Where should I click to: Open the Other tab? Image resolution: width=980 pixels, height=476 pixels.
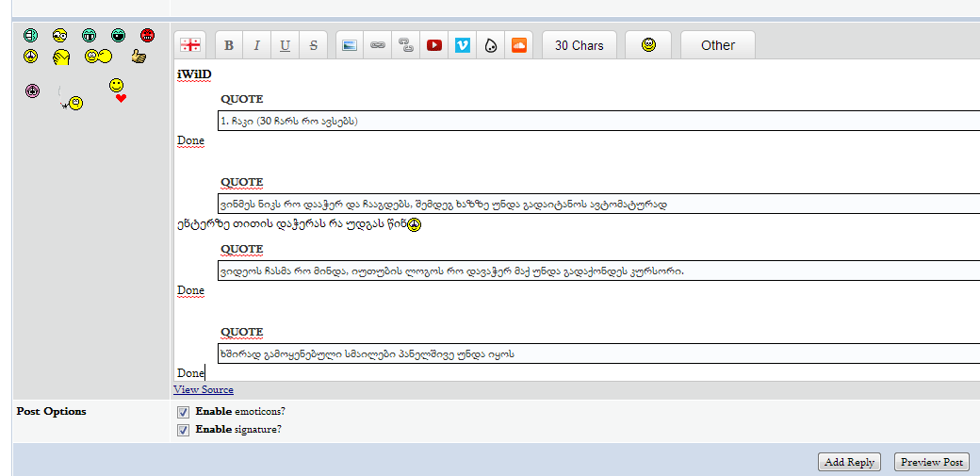(x=717, y=45)
